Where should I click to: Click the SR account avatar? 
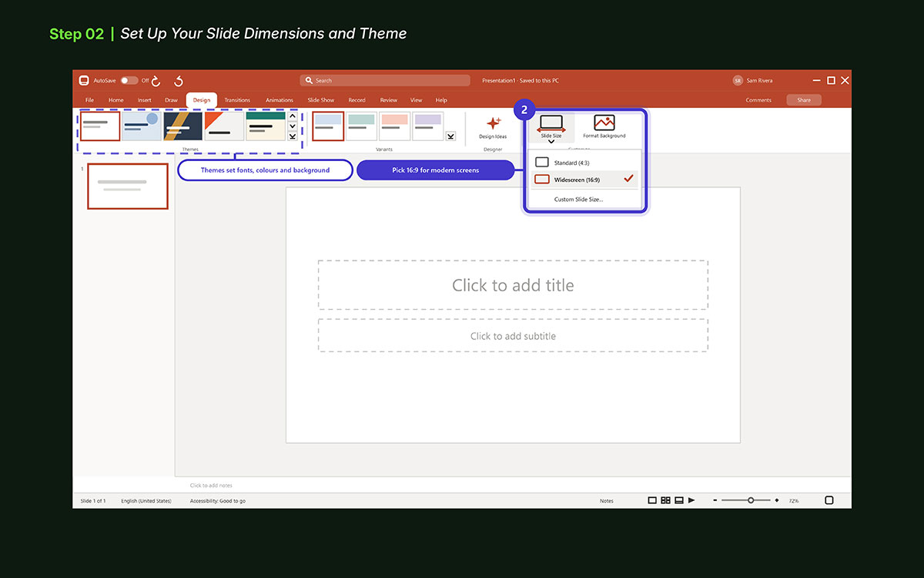(x=738, y=80)
